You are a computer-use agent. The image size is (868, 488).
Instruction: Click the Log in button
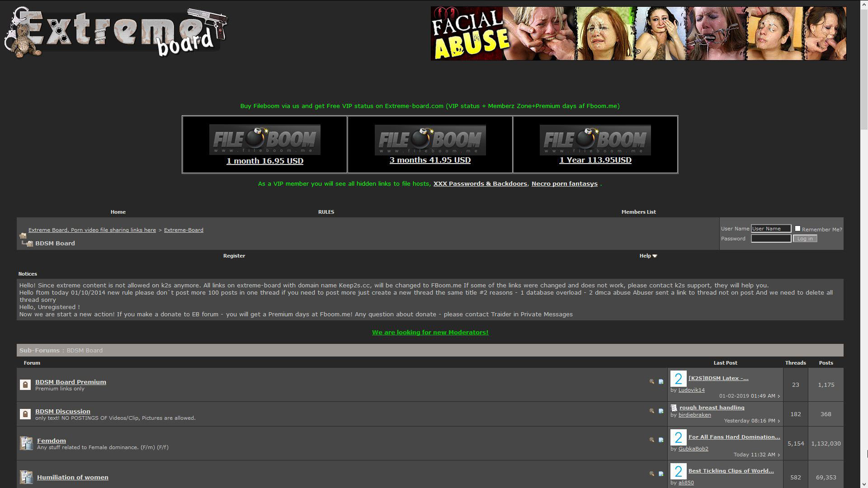tap(805, 239)
